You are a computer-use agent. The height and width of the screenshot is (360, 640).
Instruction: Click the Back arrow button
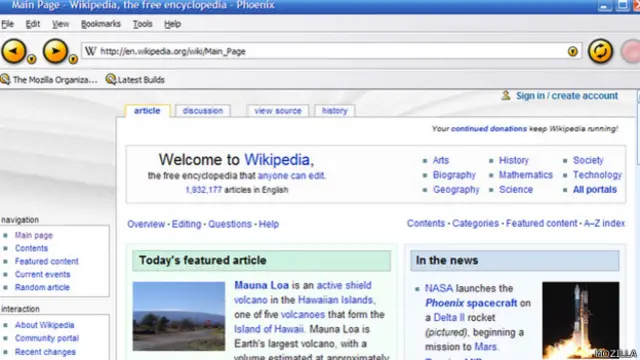(x=14, y=51)
